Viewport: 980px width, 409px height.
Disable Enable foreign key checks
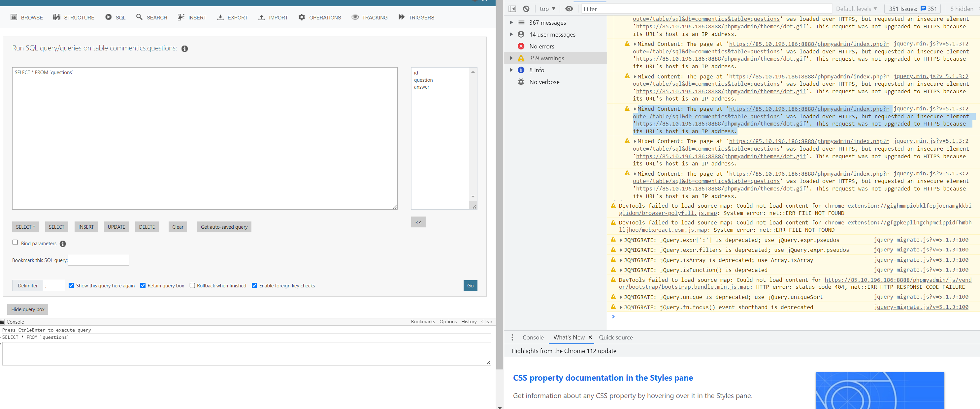tap(254, 285)
